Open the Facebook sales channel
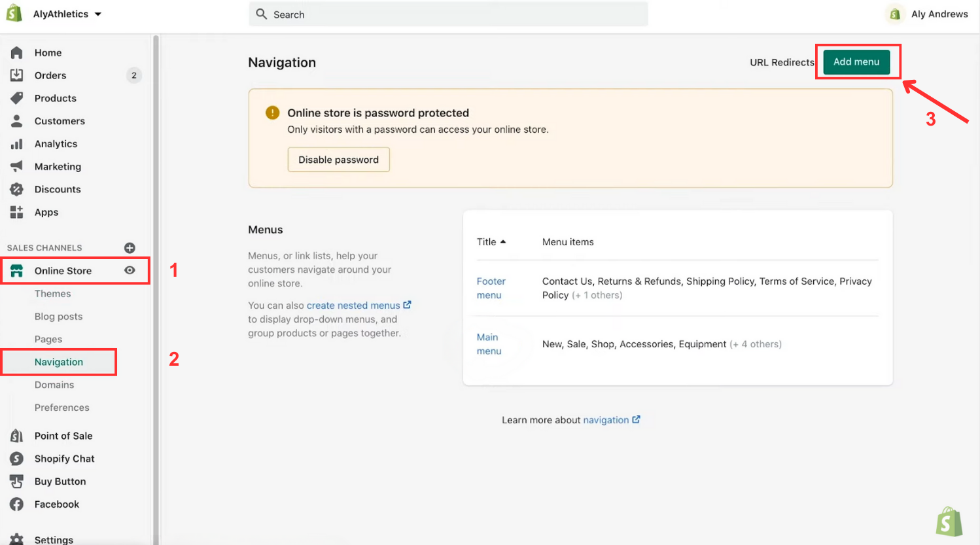980x545 pixels. click(x=57, y=504)
